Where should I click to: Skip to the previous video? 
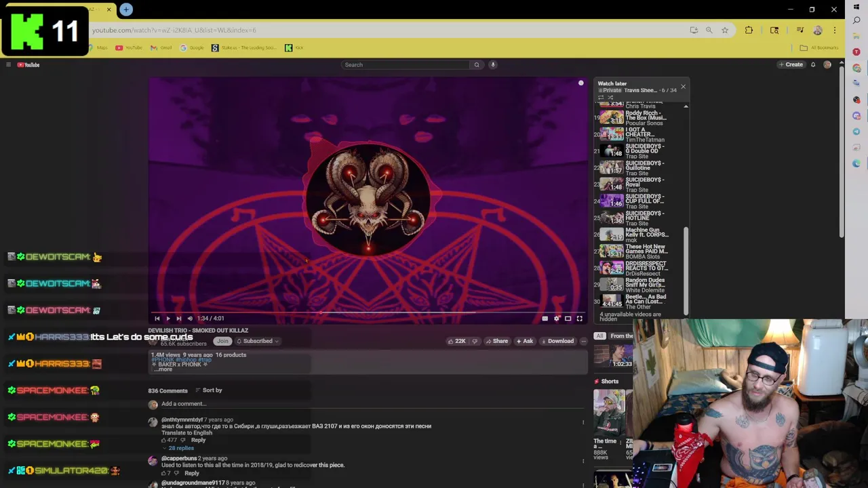pos(157,319)
